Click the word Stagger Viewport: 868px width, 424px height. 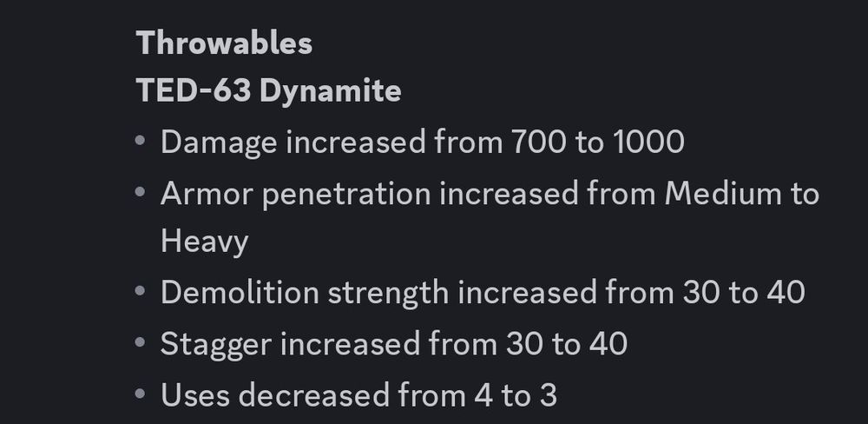(x=216, y=345)
